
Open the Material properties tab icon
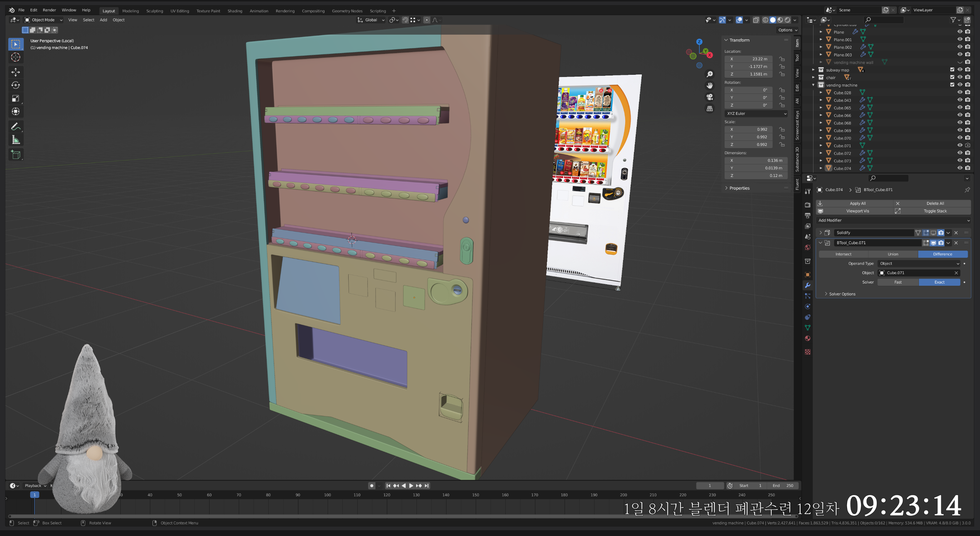click(807, 338)
